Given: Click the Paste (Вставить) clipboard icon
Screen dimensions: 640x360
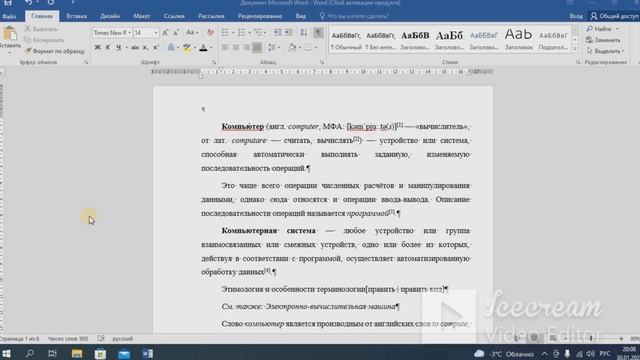Looking at the screenshot, I should point(10,33).
